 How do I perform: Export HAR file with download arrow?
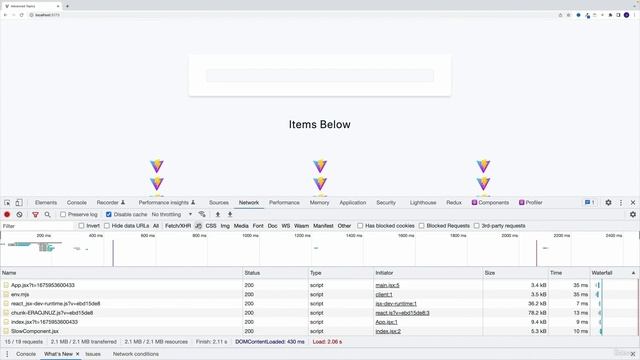click(x=230, y=214)
